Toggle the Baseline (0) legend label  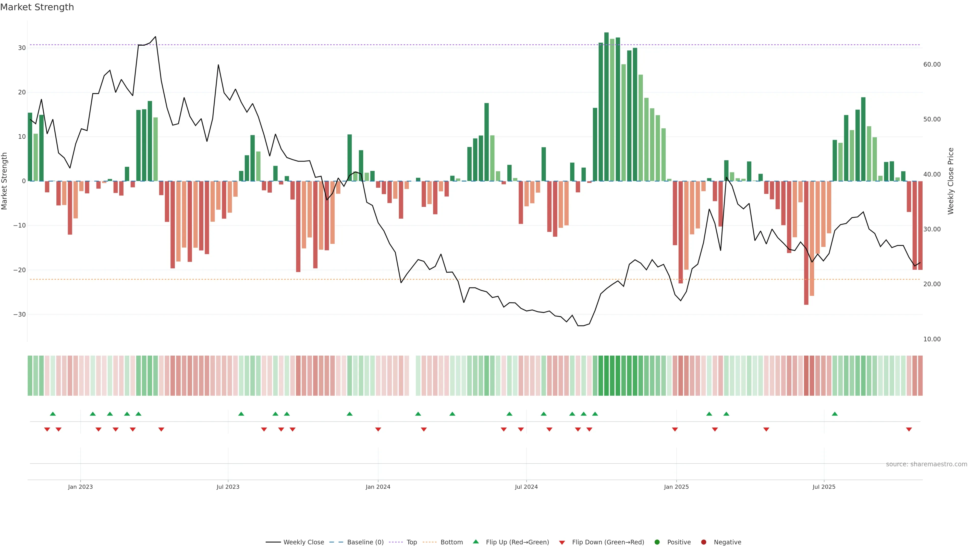(365, 542)
